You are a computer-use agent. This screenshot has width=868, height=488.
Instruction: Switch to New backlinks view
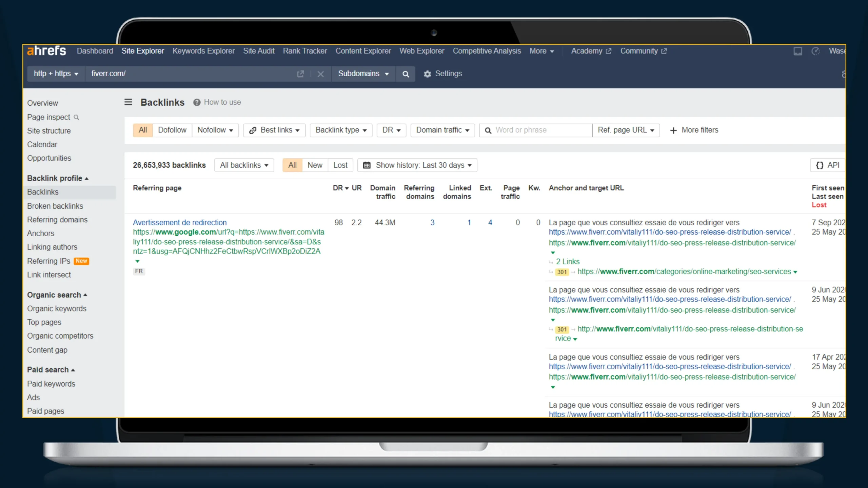point(315,165)
